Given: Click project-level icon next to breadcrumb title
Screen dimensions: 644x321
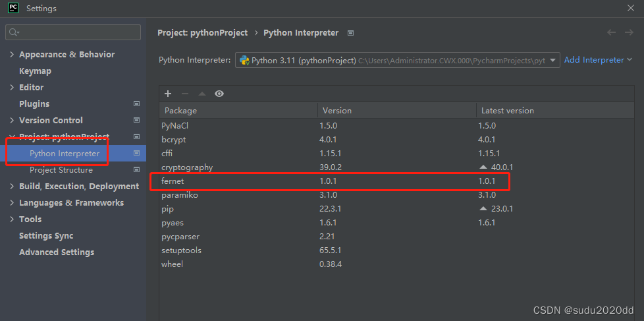Looking at the screenshot, I should coord(350,33).
